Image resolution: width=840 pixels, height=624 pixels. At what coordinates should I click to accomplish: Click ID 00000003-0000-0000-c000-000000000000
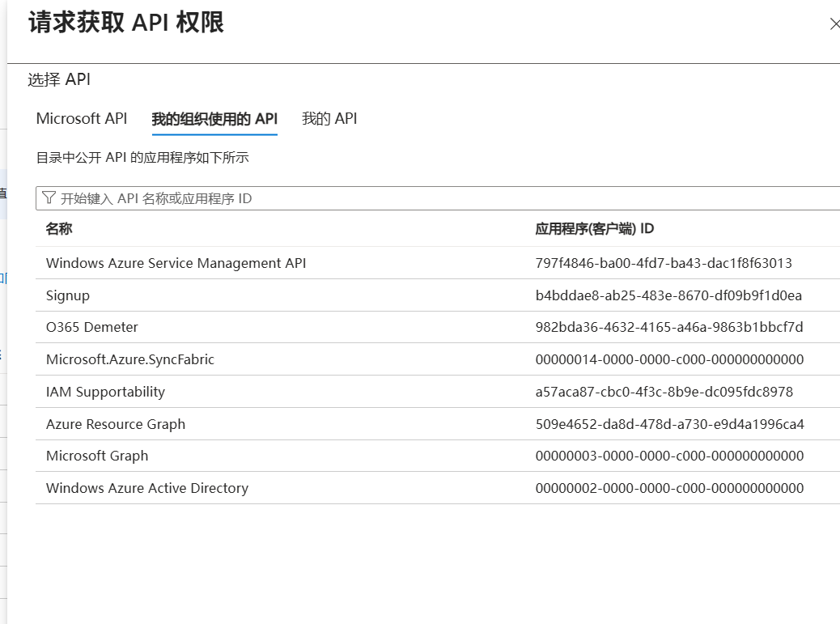click(669, 456)
